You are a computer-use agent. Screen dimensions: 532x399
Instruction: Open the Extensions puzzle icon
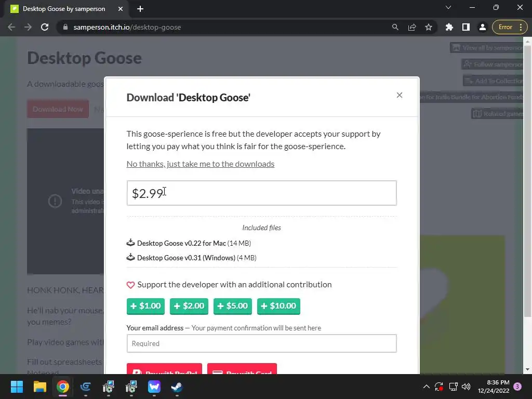click(x=449, y=27)
